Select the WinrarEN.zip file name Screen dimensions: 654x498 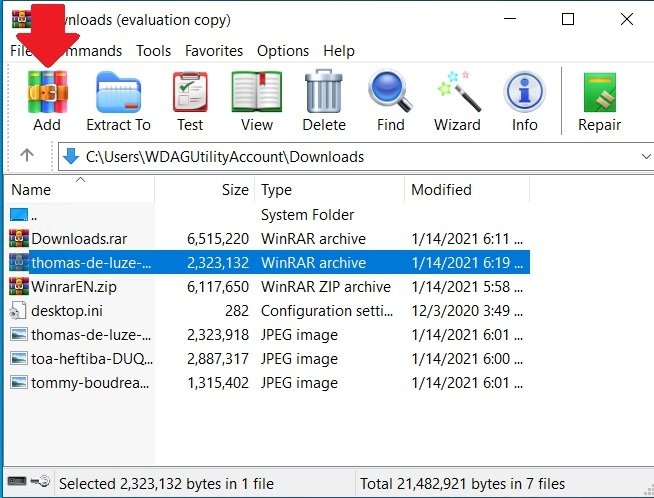[x=74, y=287]
